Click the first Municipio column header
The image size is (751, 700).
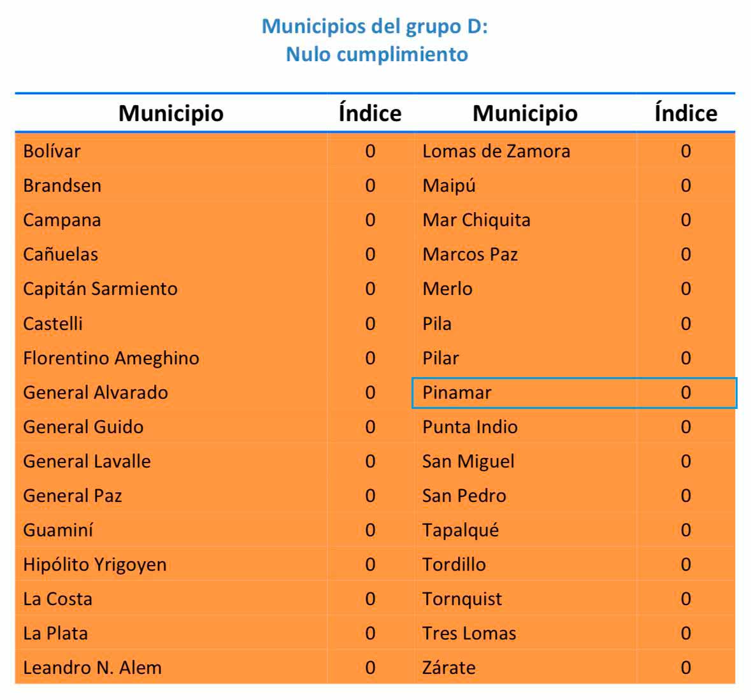pyautogui.click(x=171, y=113)
